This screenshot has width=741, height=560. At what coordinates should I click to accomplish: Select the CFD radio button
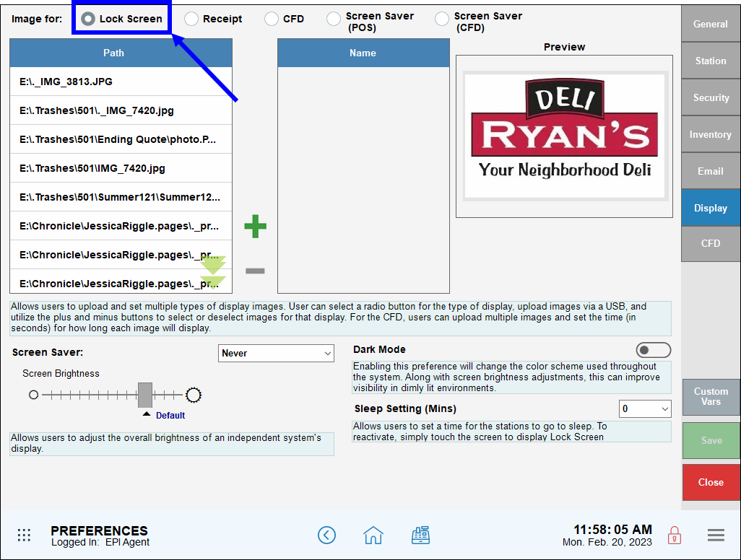coord(272,19)
